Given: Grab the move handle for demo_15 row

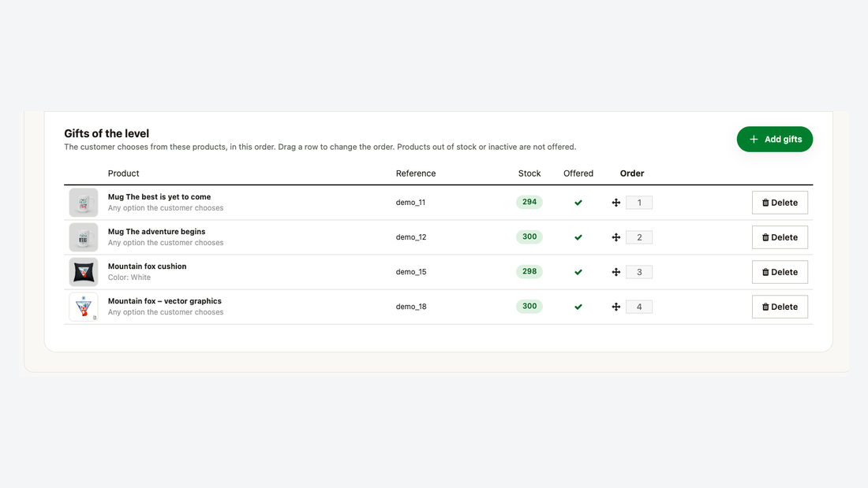Looking at the screenshot, I should 615,272.
